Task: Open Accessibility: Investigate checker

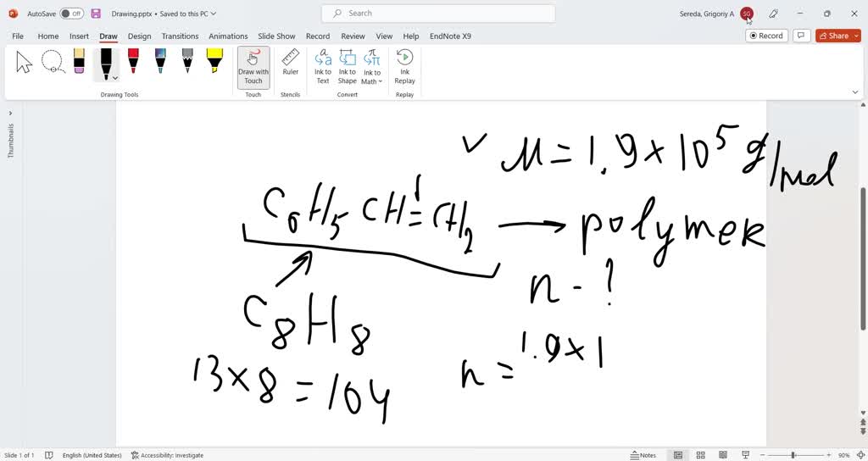Action: click(167, 455)
